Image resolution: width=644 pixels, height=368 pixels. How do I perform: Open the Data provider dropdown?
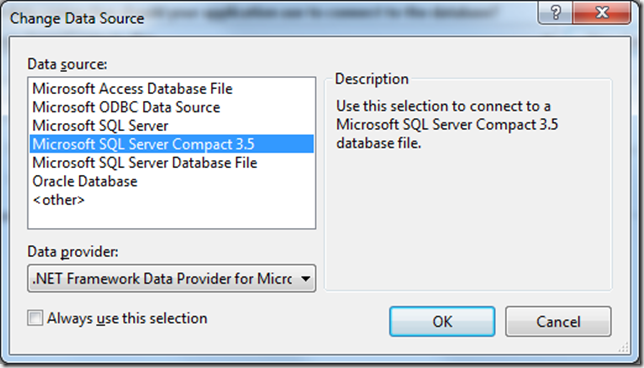(172, 278)
